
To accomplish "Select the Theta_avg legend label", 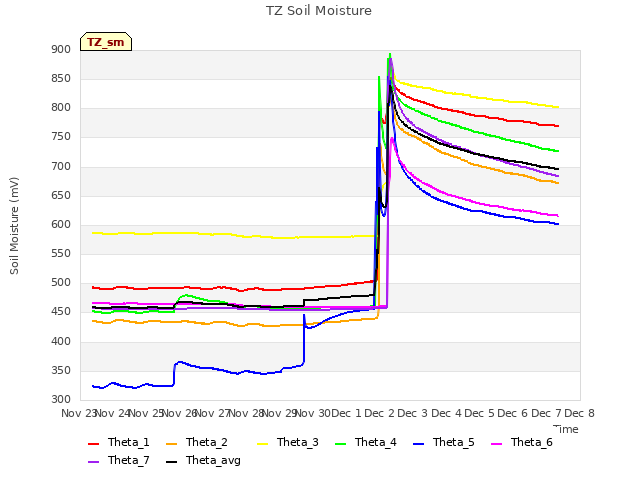I will [x=213, y=460].
